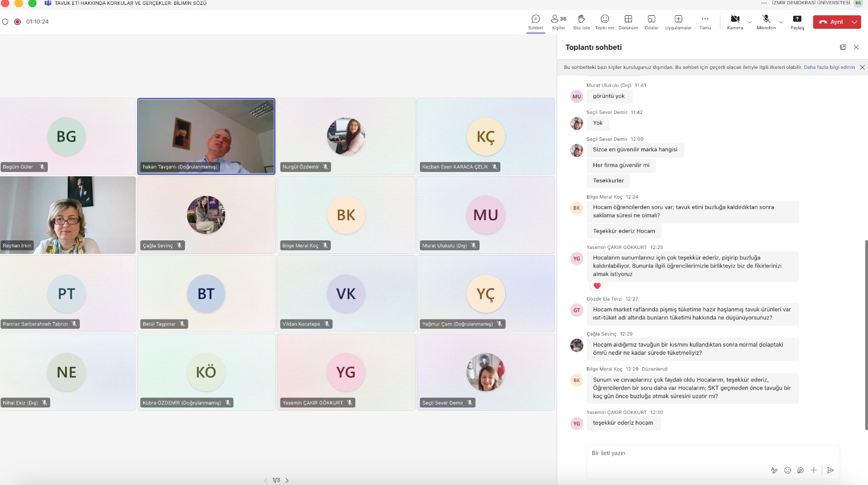Open the Daha fazla bilgi edinin link
Viewport: 868px width, 485px height.
829,67
